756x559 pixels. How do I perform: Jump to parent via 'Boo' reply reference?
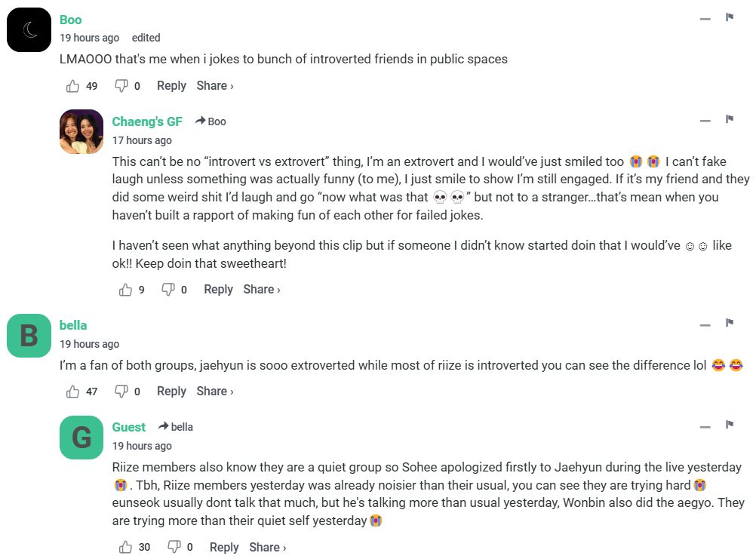pyautogui.click(x=211, y=121)
